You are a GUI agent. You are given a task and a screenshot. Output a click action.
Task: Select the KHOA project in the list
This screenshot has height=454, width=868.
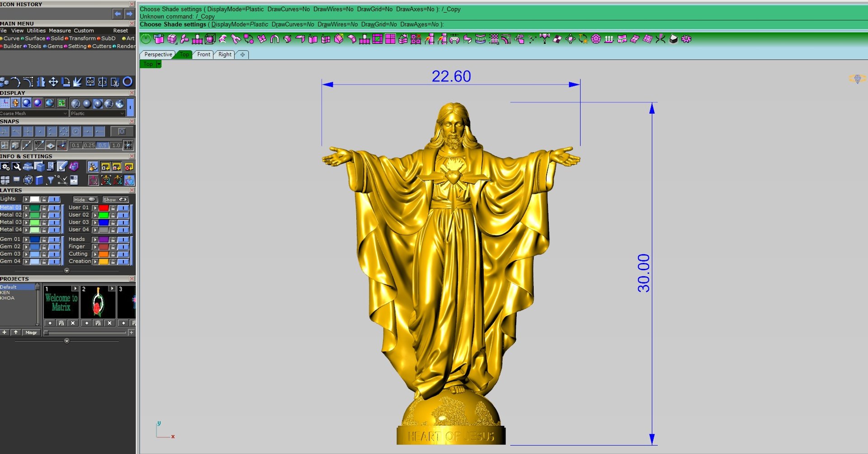click(7, 298)
